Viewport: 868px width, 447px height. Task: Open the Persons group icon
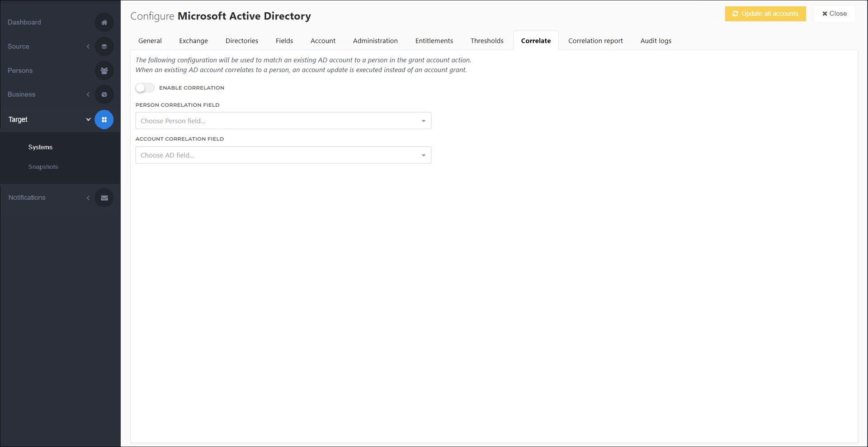coord(104,71)
